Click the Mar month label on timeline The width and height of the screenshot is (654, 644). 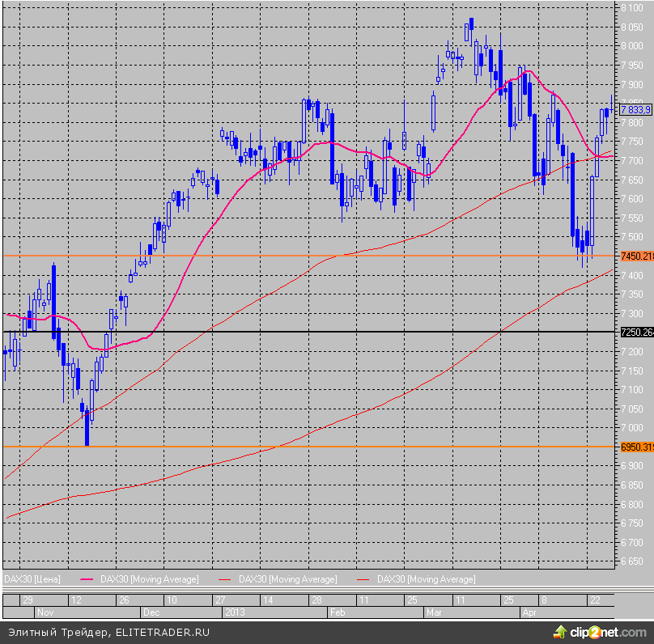point(435,612)
